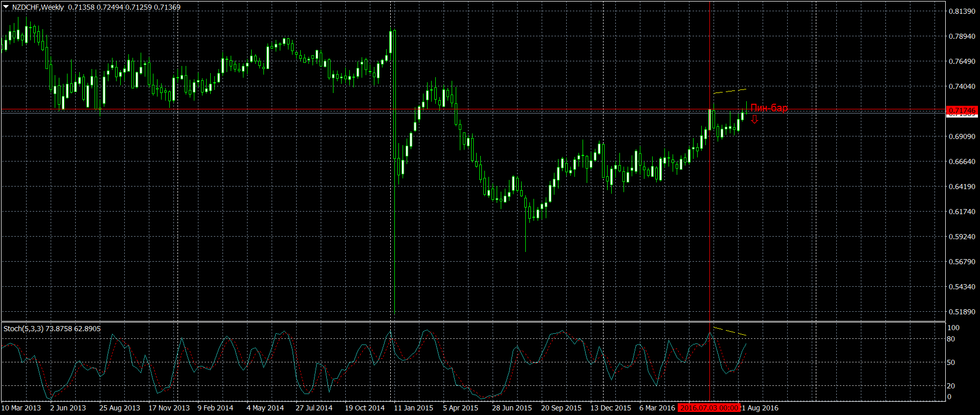Click the 9 Feb 2014 date label
The height and width of the screenshot is (415, 980).
[x=215, y=408]
